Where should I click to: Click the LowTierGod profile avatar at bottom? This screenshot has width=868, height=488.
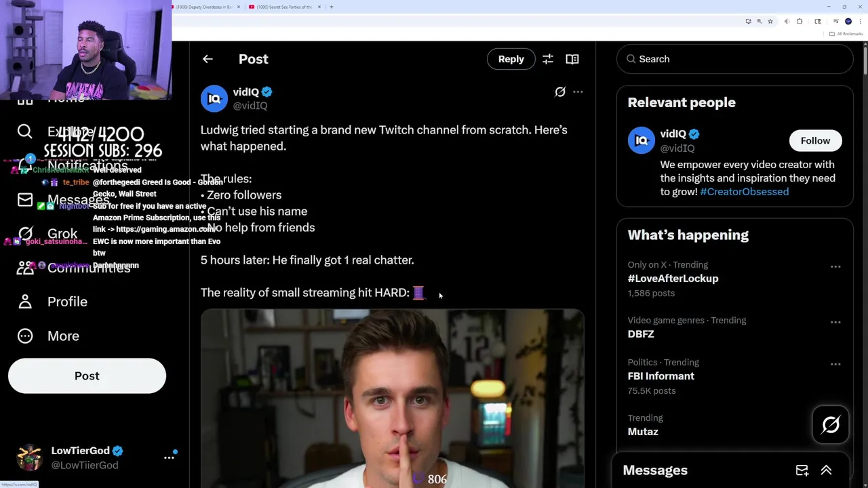29,457
